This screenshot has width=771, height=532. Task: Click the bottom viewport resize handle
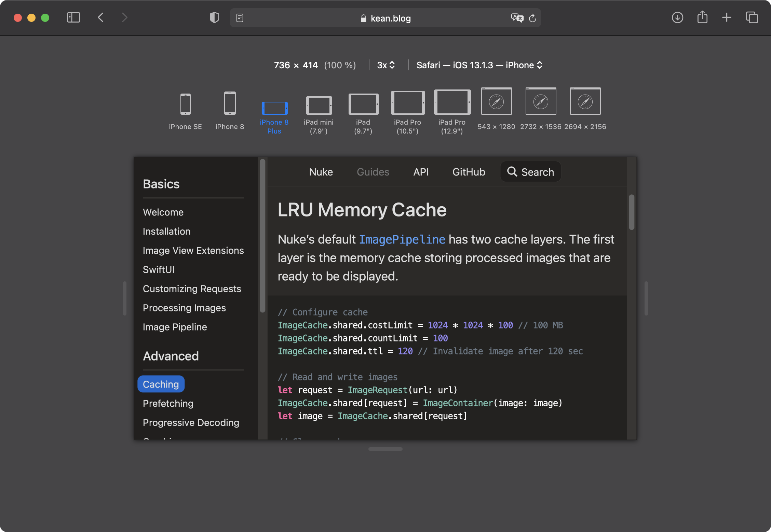click(x=385, y=449)
